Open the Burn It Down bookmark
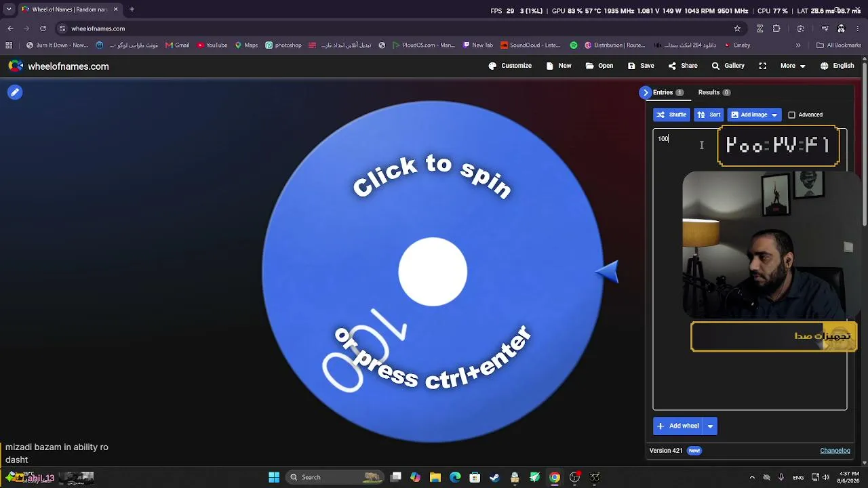868x488 pixels. (x=57, y=45)
